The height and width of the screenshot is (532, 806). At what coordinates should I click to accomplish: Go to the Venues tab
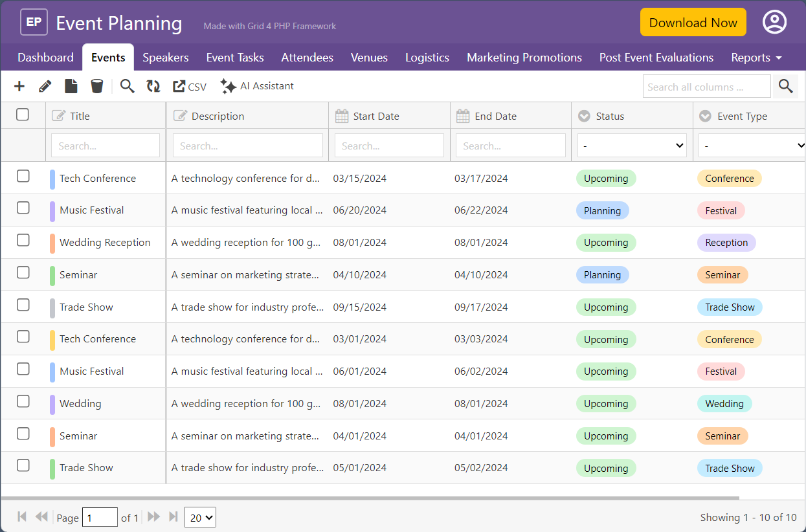tap(369, 58)
